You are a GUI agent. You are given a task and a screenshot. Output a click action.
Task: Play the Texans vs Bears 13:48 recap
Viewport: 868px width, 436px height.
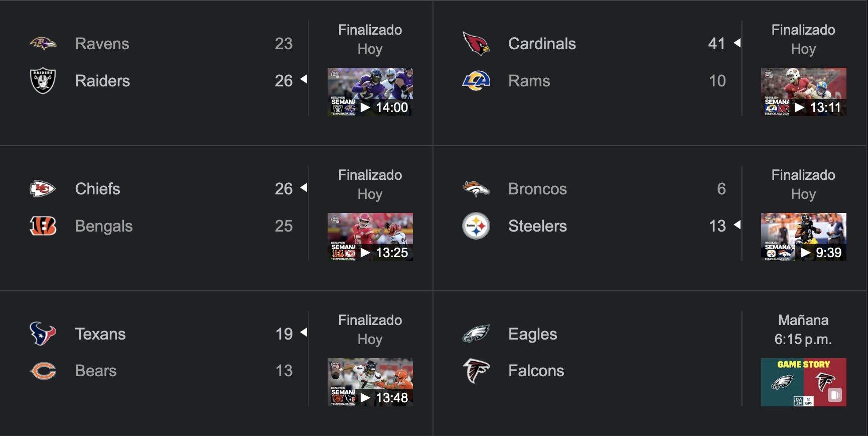click(x=370, y=382)
